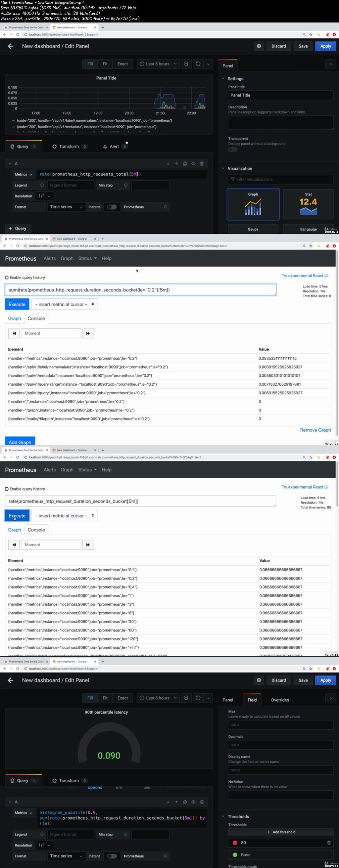Advance the evaluation time on the sum(rate) Prometheus page
339x868 pixels.
[88, 333]
